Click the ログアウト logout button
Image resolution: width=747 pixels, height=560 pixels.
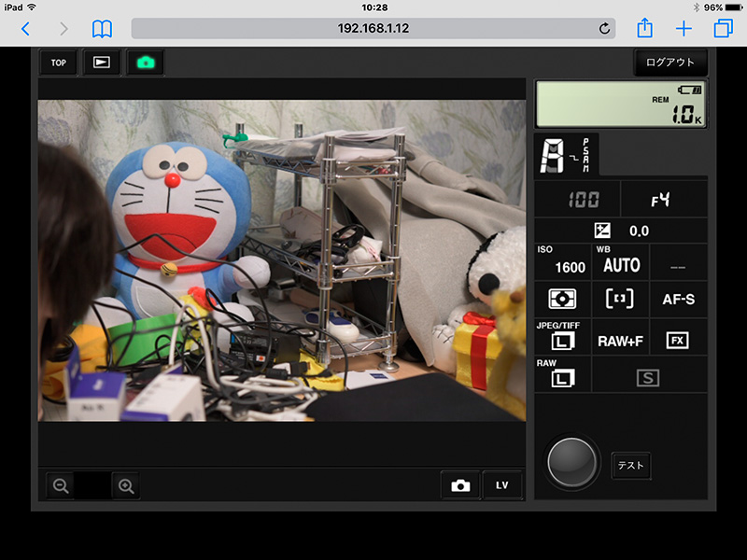669,63
